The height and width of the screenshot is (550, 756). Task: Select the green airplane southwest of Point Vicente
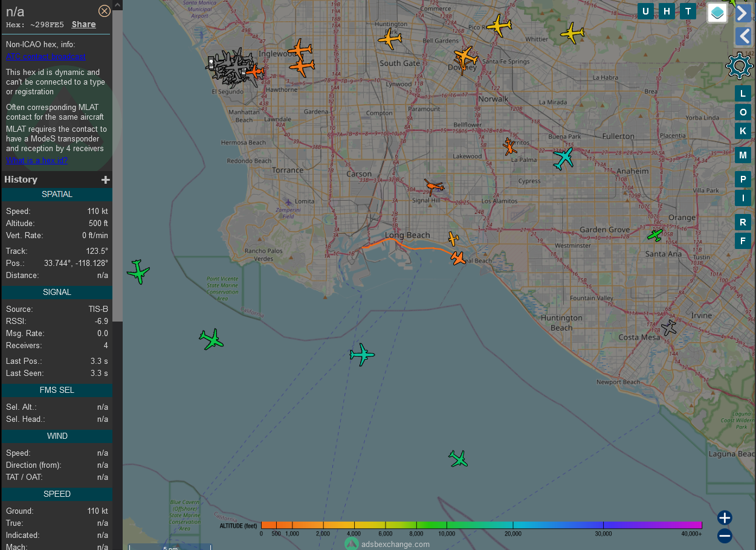[212, 340]
